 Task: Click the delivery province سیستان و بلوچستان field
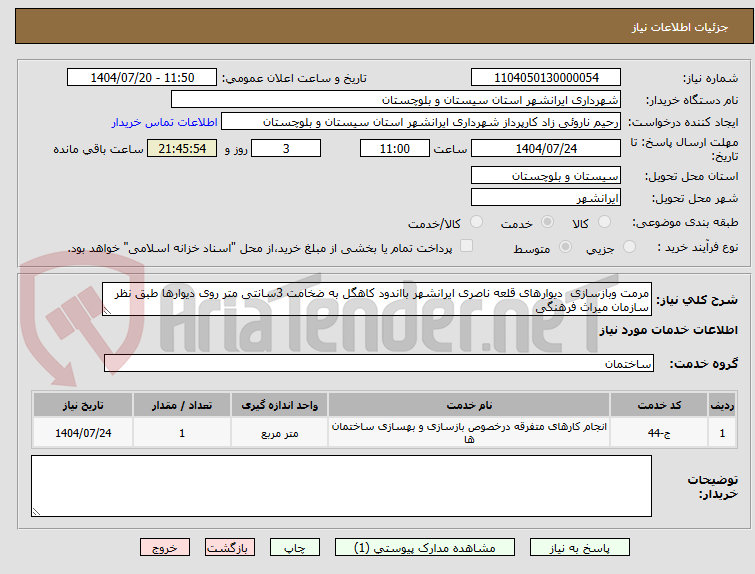click(x=546, y=176)
